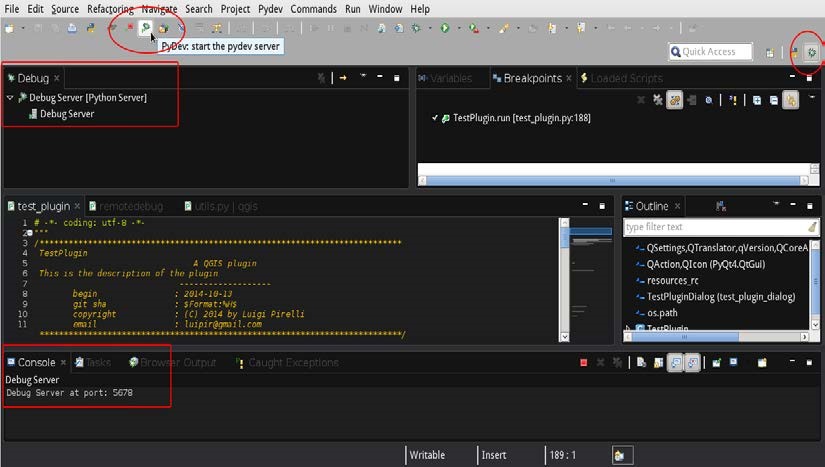The image size is (825, 467).
Task: Open the Commands menu
Action: click(x=314, y=9)
